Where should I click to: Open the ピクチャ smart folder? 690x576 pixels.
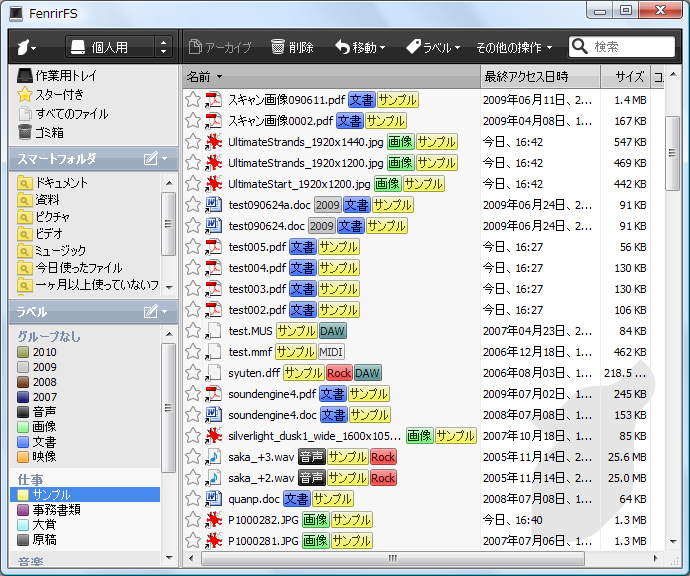[x=43, y=216]
